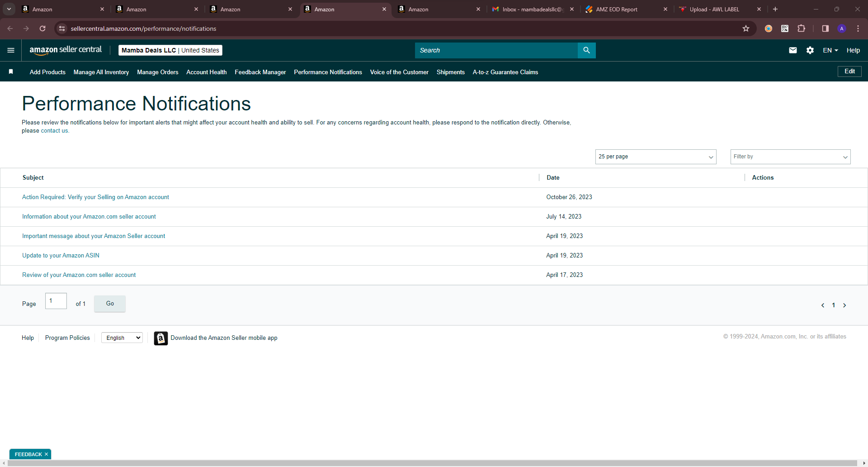Open the EN language dropdown
Image resolution: width=868 pixels, height=467 pixels.
click(830, 50)
